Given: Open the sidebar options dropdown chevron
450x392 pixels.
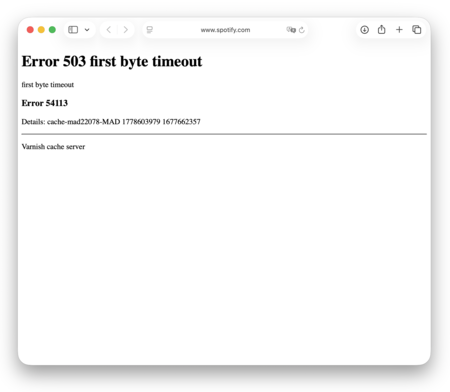Looking at the screenshot, I should pos(87,30).
